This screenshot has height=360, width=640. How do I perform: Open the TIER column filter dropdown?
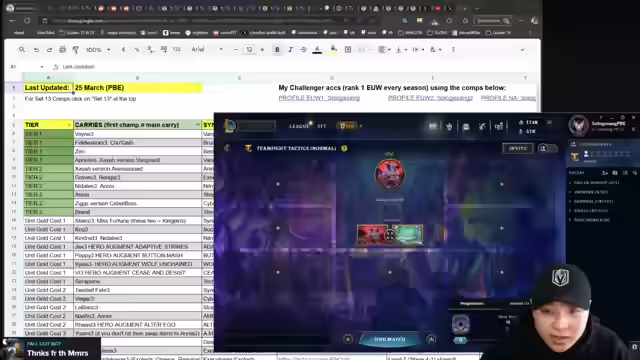[69, 124]
